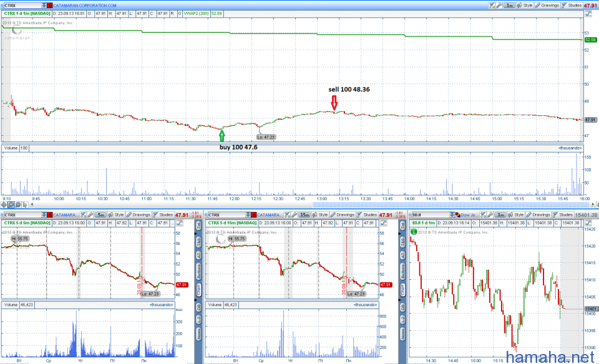Screen dimensions: 599x364
Task: Open Dow Jo... link on $DJI chart
Action: point(468,215)
